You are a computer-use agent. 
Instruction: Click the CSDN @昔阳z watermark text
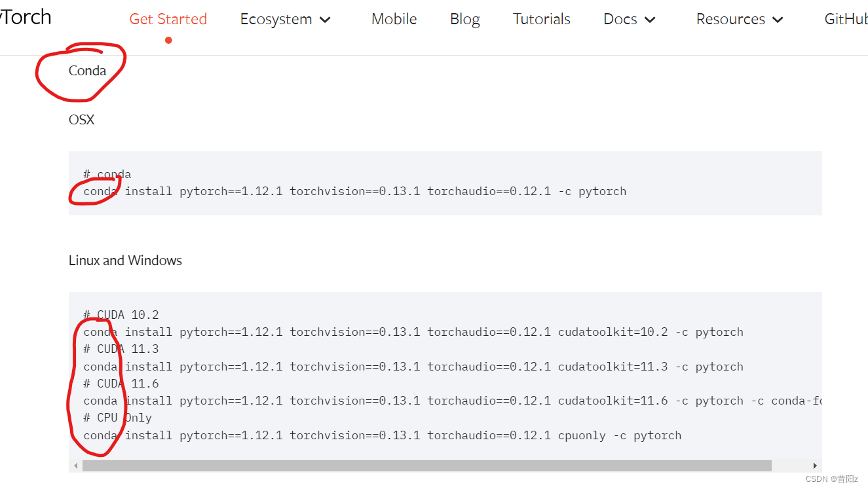pyautogui.click(x=832, y=479)
